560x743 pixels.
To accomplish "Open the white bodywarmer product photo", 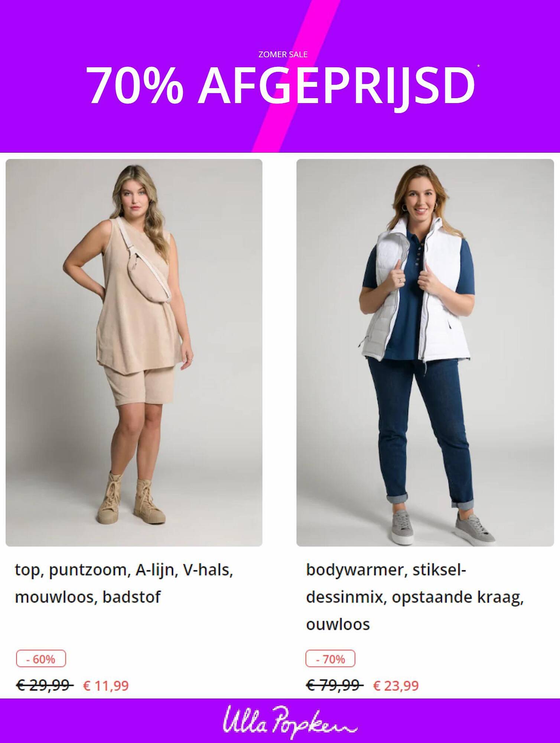I will pyautogui.click(x=425, y=353).
